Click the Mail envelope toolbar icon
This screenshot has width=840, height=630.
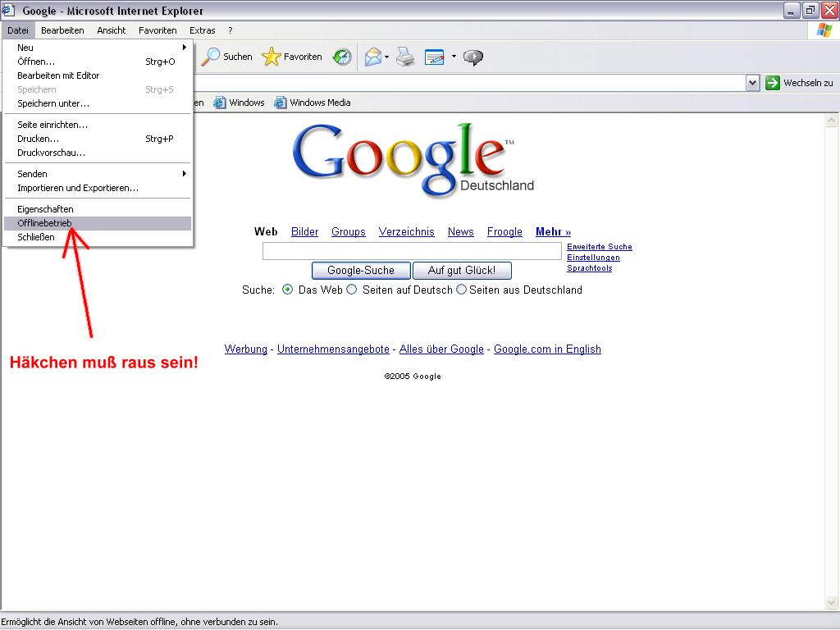point(373,57)
